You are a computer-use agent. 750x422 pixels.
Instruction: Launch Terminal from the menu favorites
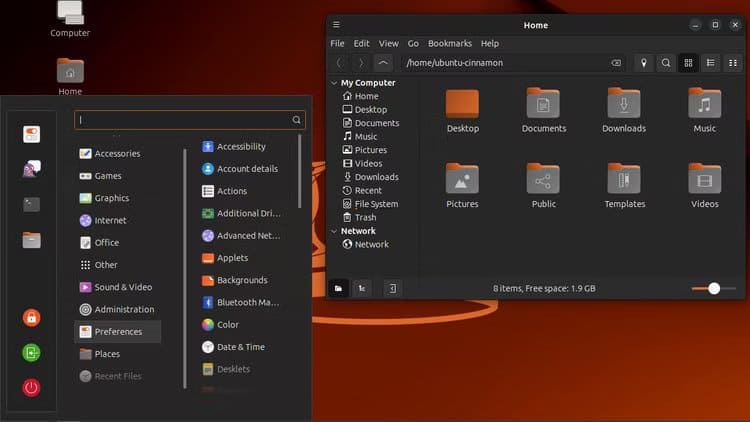(31, 204)
